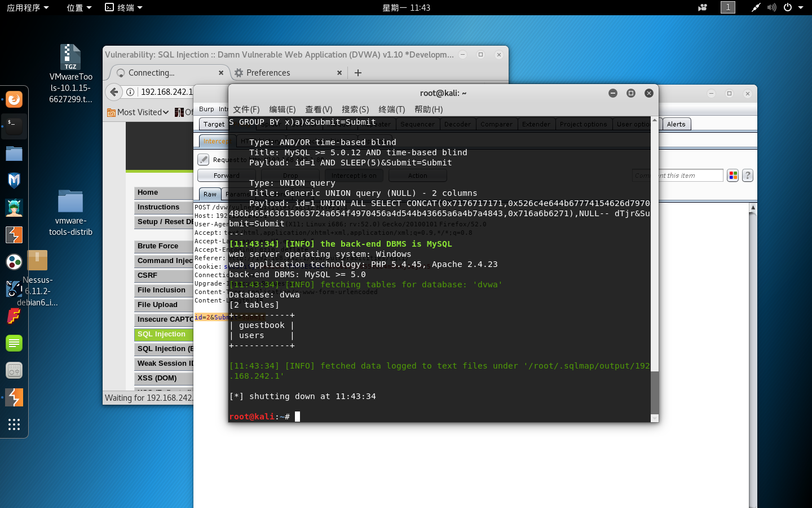Launch the BeEF angry-face dock icon

tap(14, 288)
